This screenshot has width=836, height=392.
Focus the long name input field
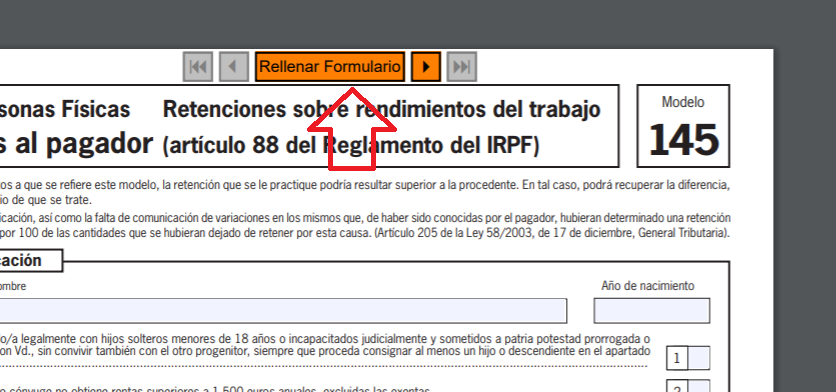(283, 310)
